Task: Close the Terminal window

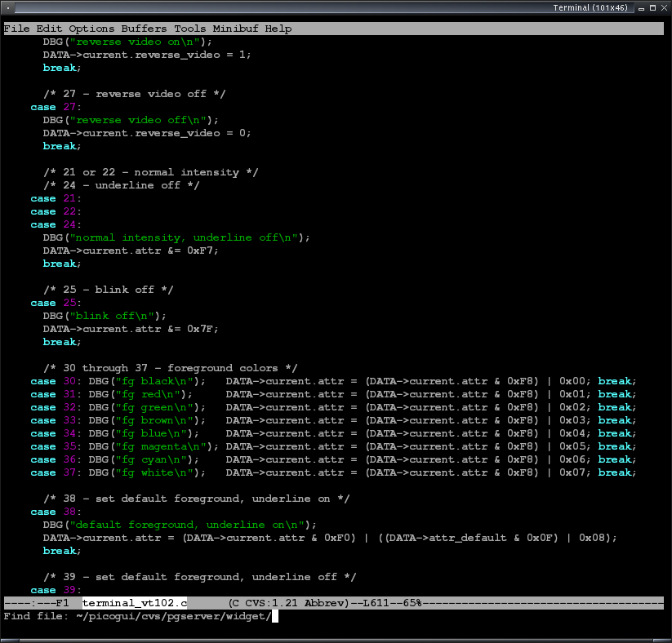Action: [664, 7]
